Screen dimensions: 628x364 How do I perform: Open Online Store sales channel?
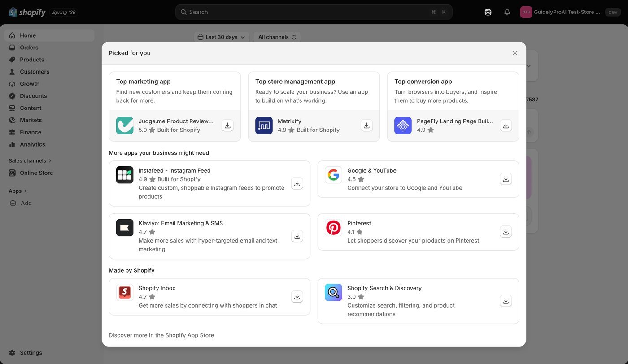coord(49,173)
